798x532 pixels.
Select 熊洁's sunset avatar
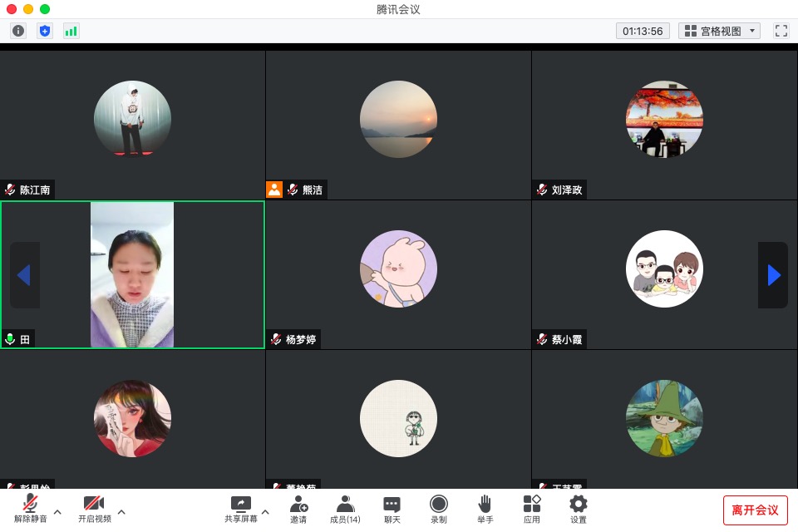[x=398, y=119]
